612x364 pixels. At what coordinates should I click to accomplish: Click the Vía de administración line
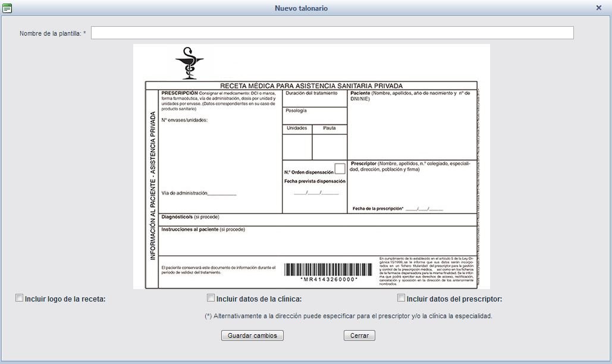[x=199, y=193]
